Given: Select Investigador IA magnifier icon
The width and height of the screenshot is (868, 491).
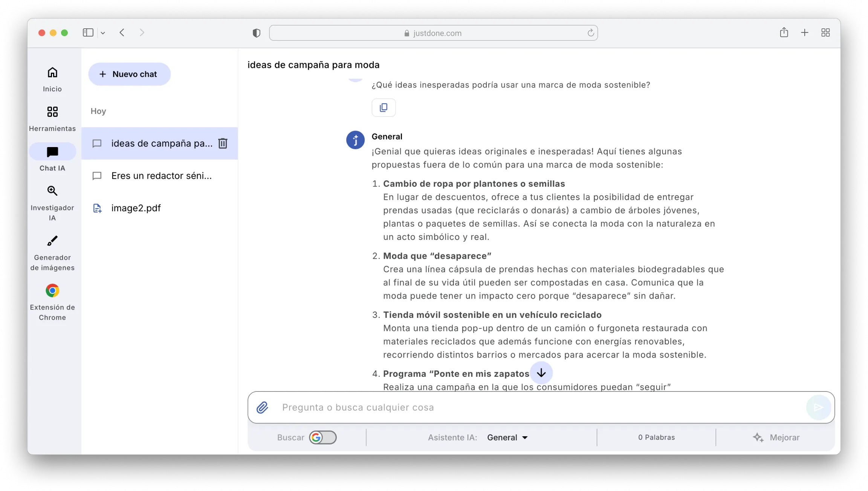Looking at the screenshot, I should pos(52,191).
